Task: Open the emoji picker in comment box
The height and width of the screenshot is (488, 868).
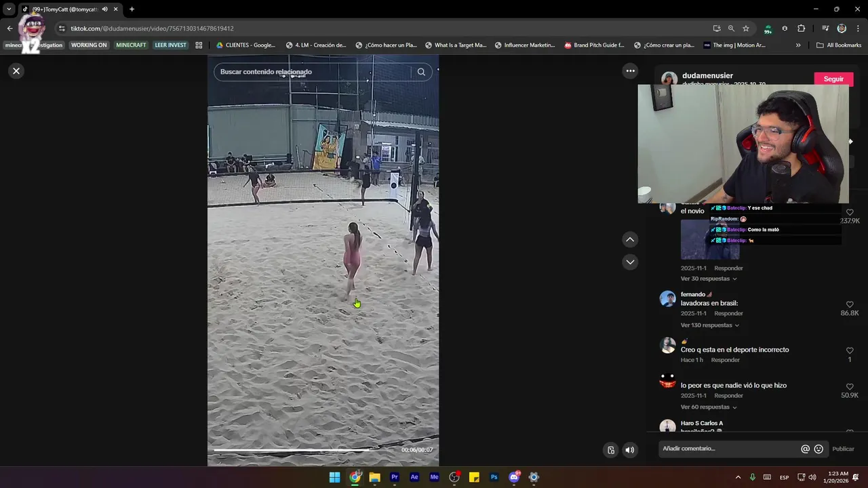Action: (x=818, y=449)
